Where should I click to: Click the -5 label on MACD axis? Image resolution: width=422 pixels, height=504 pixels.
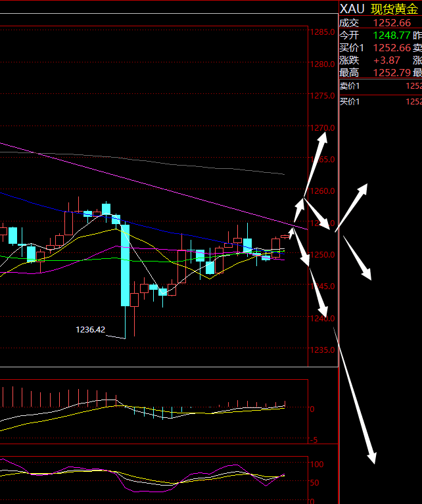(314, 440)
